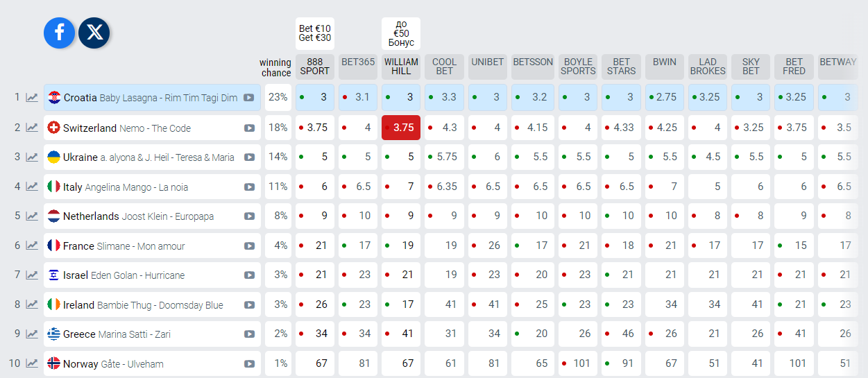Open the 'до €50 Бонус' offer
Screen dimensions: 868x378
click(x=401, y=33)
